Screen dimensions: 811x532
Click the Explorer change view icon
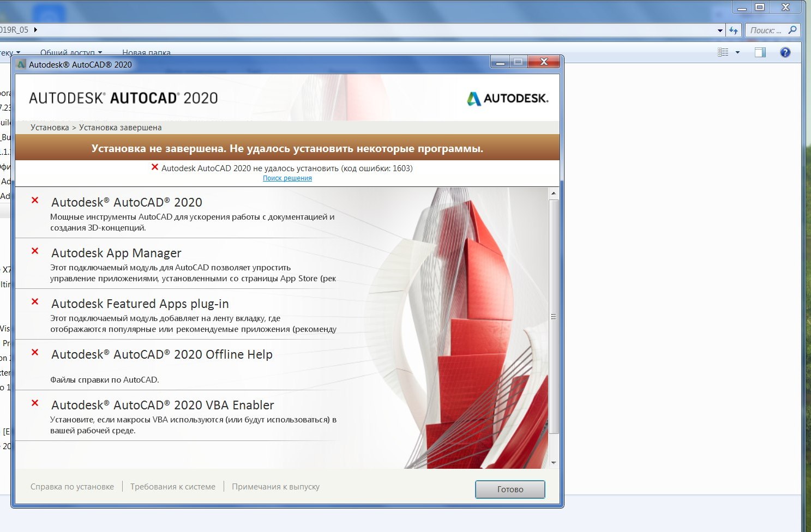point(723,52)
